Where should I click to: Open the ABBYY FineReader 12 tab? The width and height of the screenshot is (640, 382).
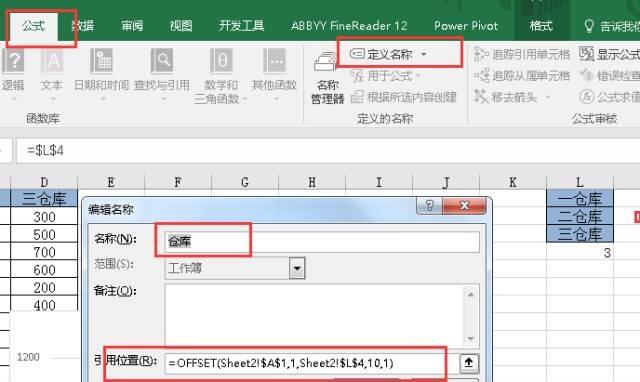(349, 26)
